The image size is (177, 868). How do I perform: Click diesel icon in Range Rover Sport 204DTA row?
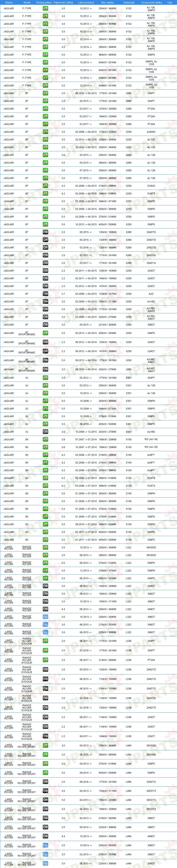(x=45, y=782)
